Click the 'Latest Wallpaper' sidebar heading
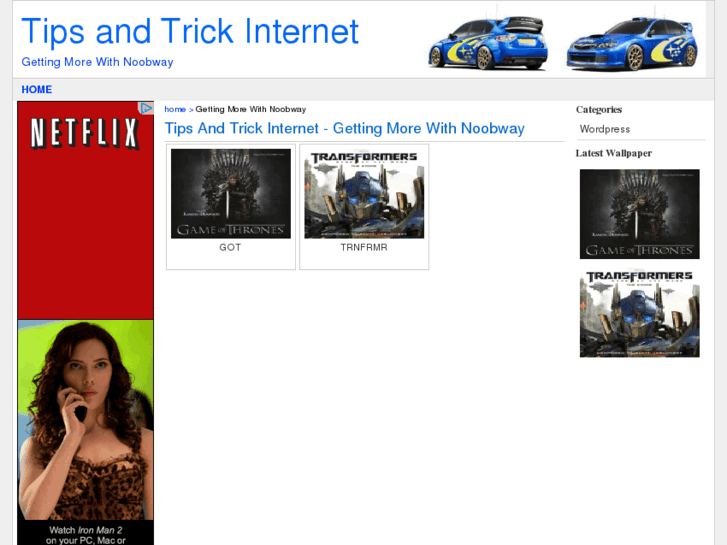The height and width of the screenshot is (545, 727). (x=613, y=154)
